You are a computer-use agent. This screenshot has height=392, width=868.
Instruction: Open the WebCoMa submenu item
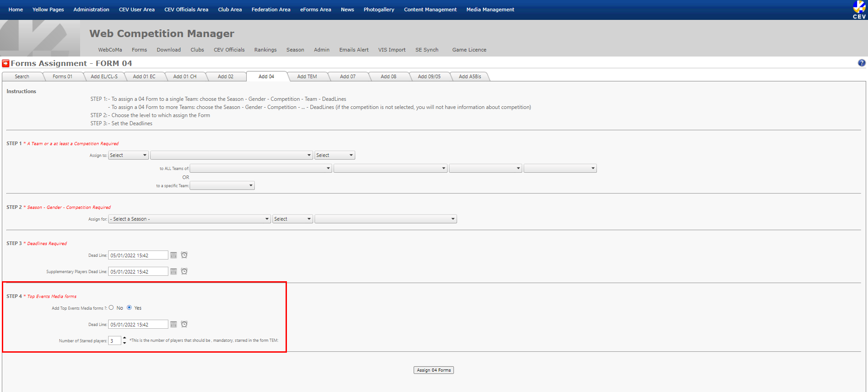pyautogui.click(x=110, y=50)
